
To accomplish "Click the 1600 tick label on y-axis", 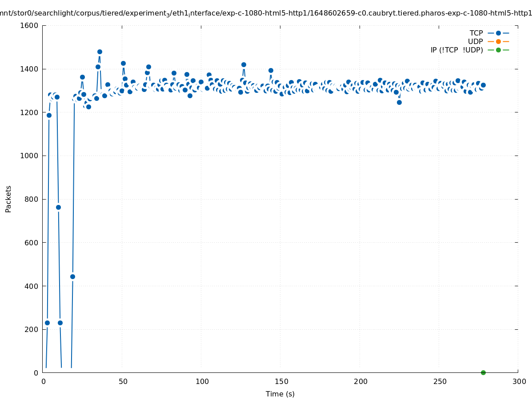I will [x=29, y=25].
